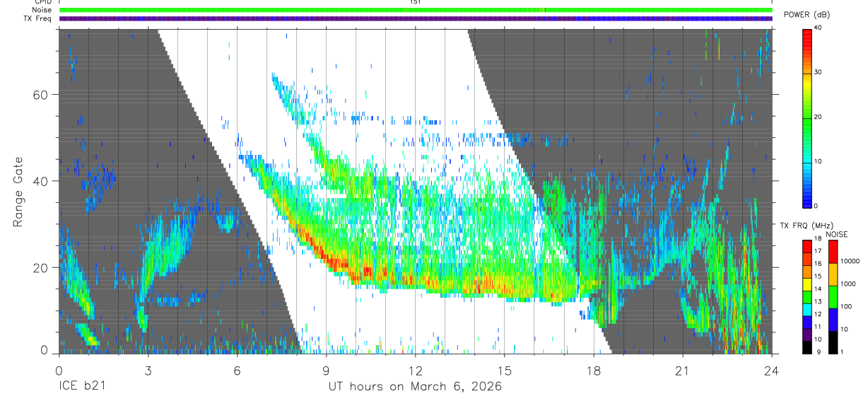Click the 14 MHz tick on TX FRQ scale

click(x=819, y=289)
